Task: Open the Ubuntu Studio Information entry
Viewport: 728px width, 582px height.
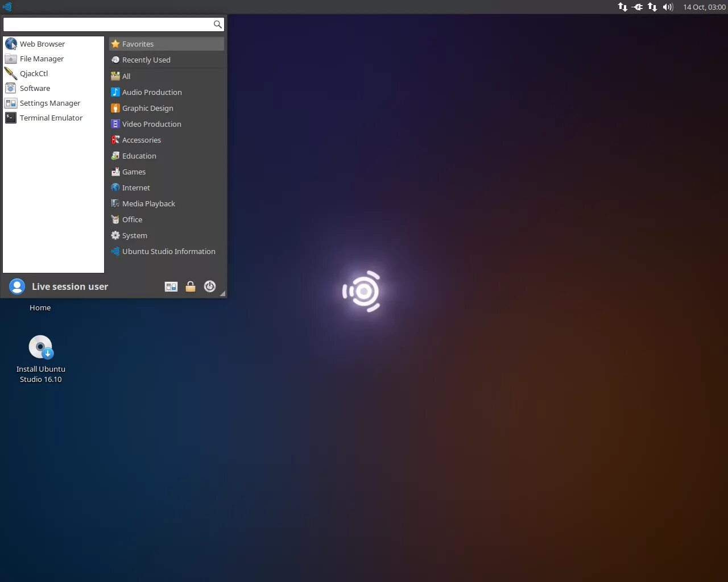Action: pyautogui.click(x=168, y=251)
